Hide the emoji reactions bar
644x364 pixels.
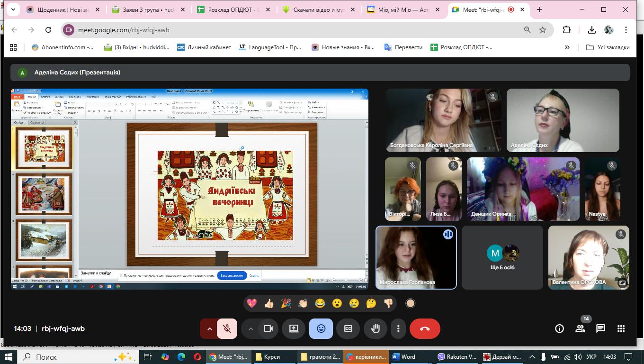click(x=321, y=329)
